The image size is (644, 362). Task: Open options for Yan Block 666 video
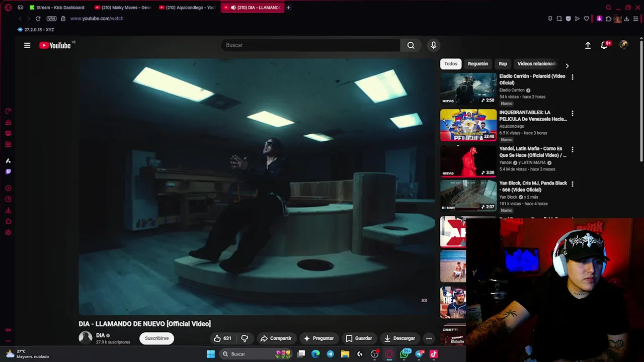(572, 184)
